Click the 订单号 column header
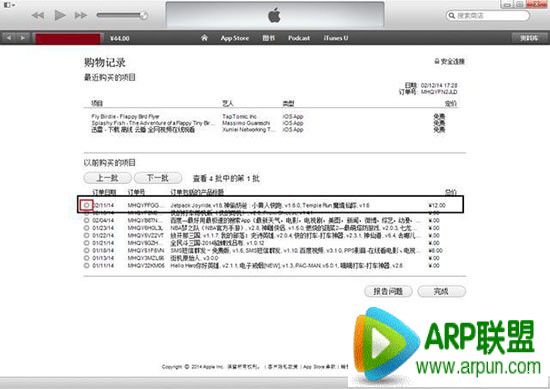 coord(136,192)
